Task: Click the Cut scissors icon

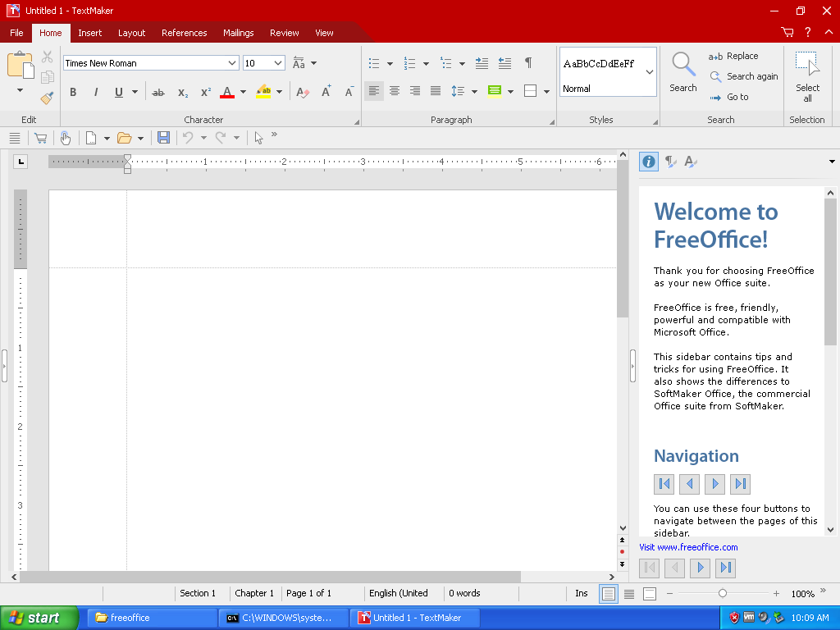Action: coord(47,57)
